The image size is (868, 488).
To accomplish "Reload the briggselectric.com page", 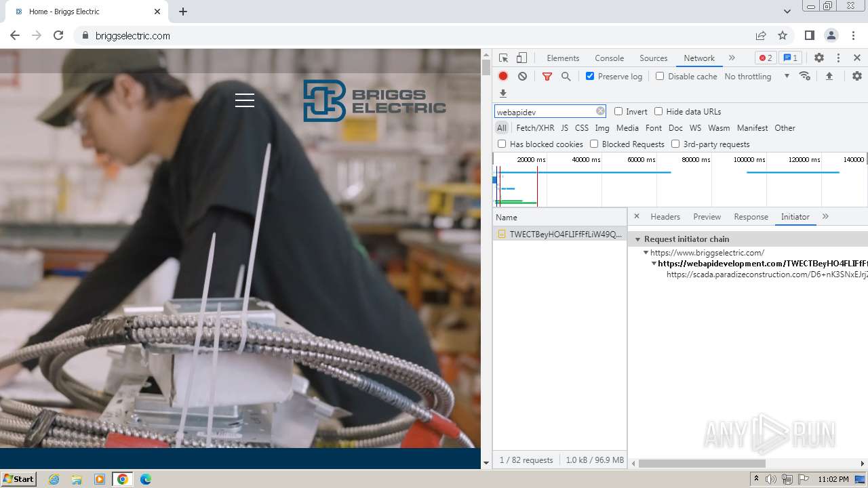I will [58, 35].
